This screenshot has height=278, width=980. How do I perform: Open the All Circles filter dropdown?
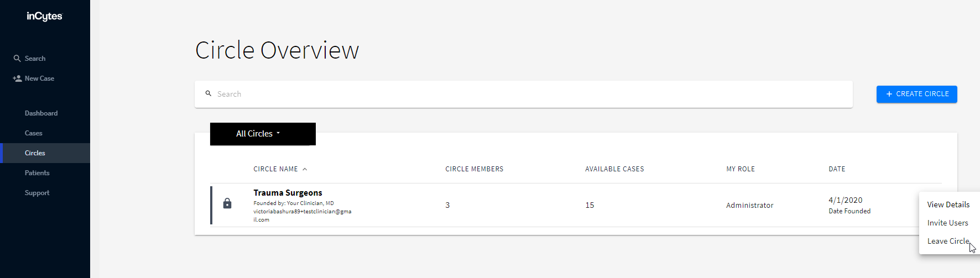click(263, 134)
